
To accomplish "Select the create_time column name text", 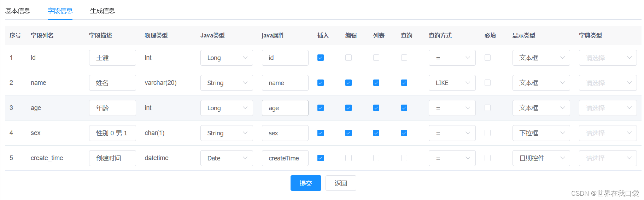I will [x=47, y=158].
